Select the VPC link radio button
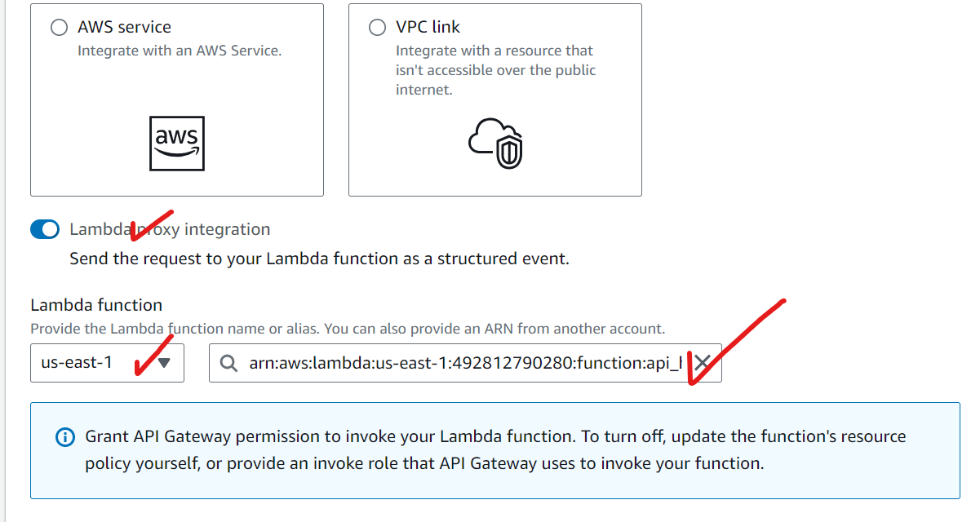The image size is (980, 522). pos(377,28)
